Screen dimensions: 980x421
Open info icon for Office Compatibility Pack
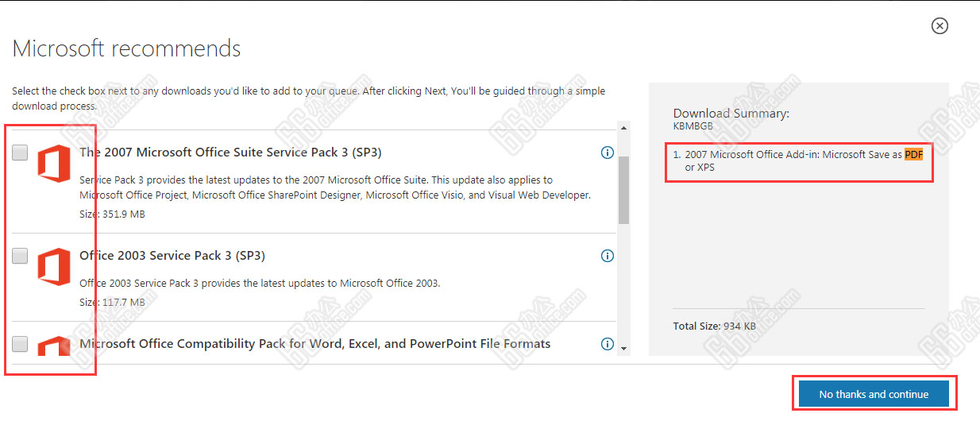[x=608, y=344]
